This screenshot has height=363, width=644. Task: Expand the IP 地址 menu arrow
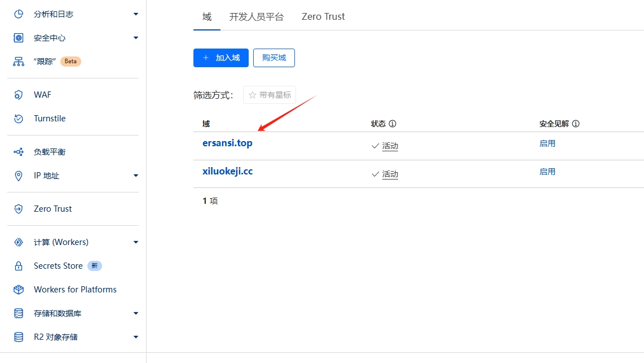pyautogui.click(x=136, y=176)
